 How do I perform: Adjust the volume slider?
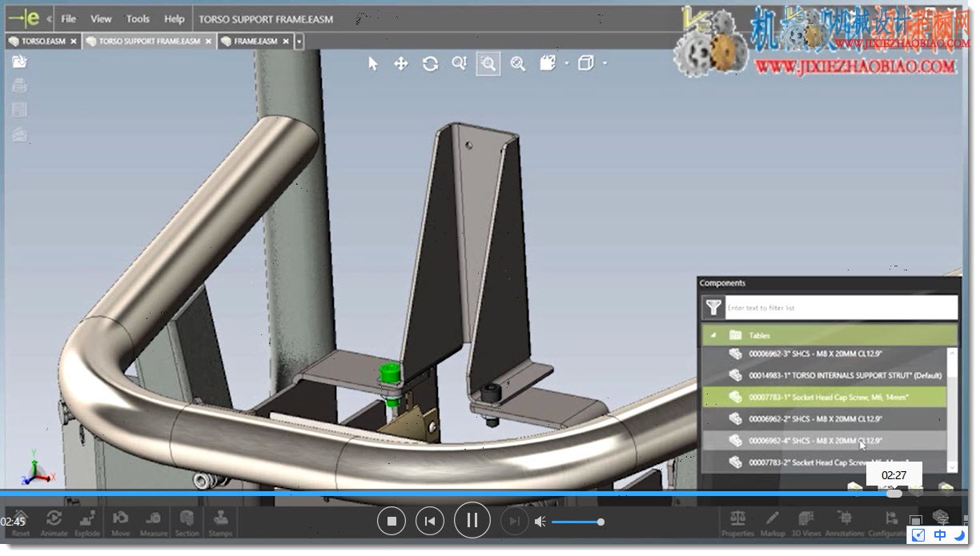point(576,522)
